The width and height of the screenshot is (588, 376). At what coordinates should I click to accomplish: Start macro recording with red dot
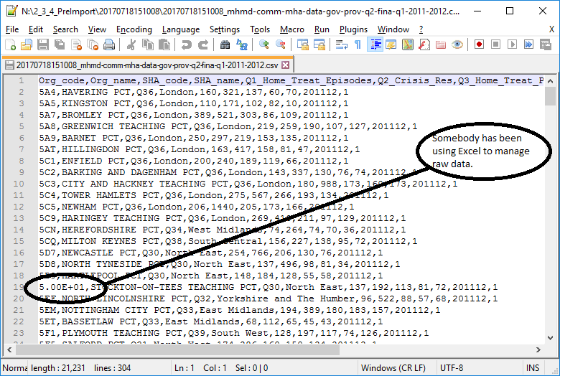point(479,44)
